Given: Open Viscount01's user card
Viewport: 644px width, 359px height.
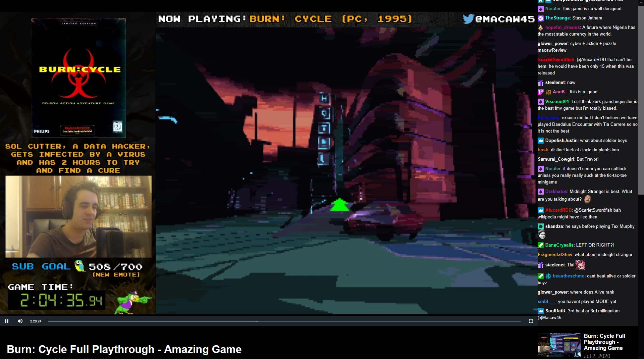Looking at the screenshot, I should coord(557,102).
